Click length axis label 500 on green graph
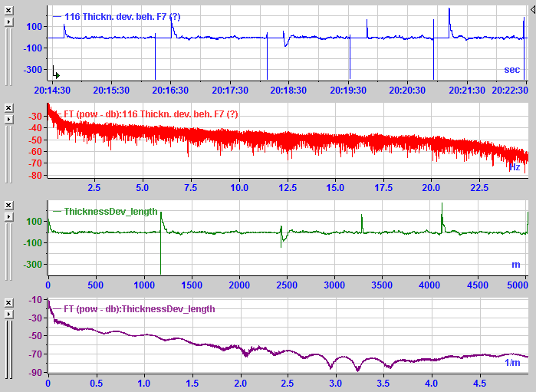 (95, 285)
